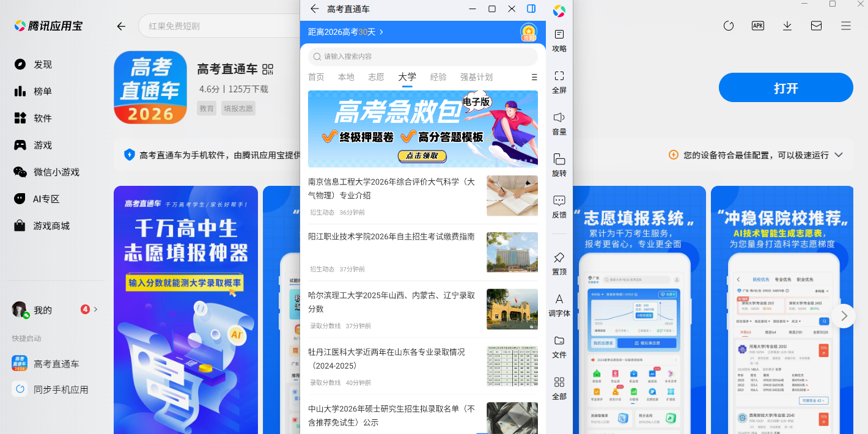Click the 填报志愿 tag
This screenshot has width=868, height=434.
[x=238, y=108]
